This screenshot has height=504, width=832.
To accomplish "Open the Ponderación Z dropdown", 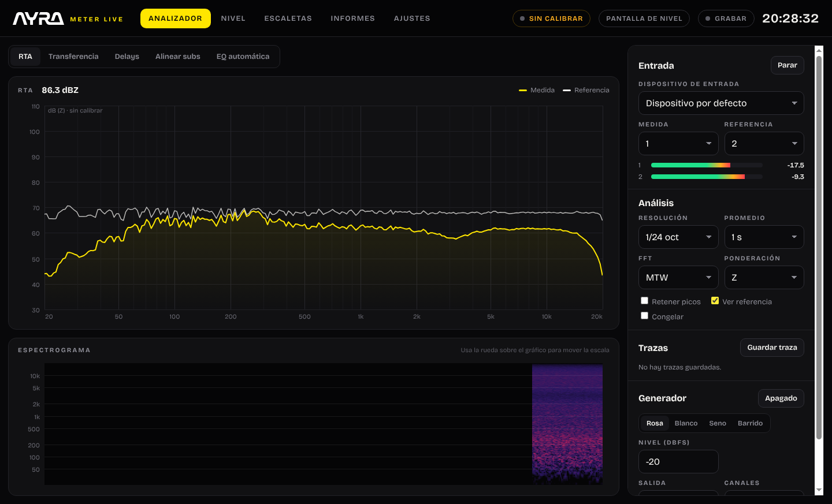I will click(764, 278).
